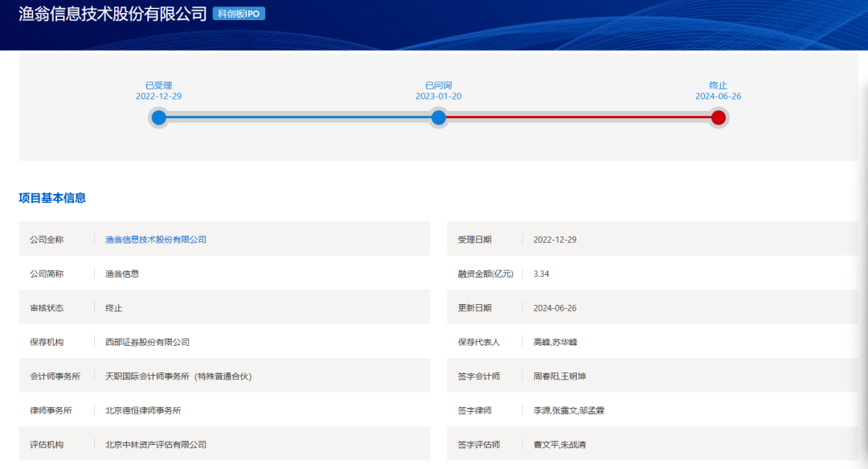
Task: Click the company short name 渔翁信息
Action: (122, 274)
